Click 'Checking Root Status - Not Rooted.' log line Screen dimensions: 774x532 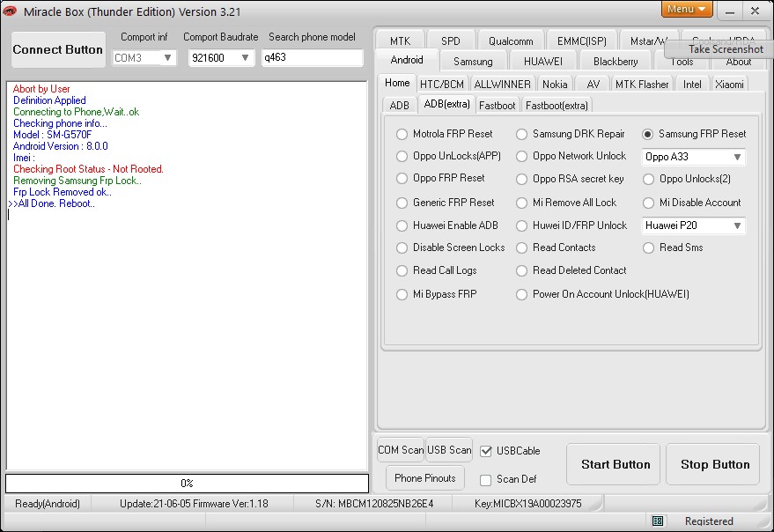click(88, 169)
